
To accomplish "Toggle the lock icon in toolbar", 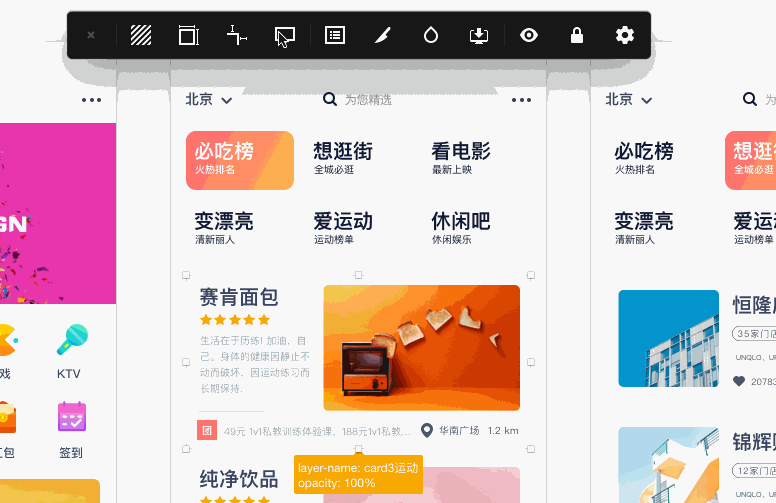I will [x=577, y=35].
